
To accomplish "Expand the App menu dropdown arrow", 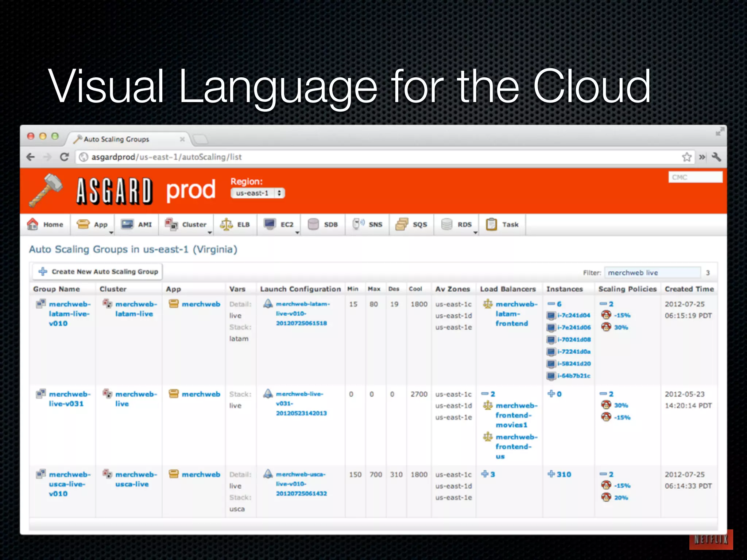I will click(111, 233).
